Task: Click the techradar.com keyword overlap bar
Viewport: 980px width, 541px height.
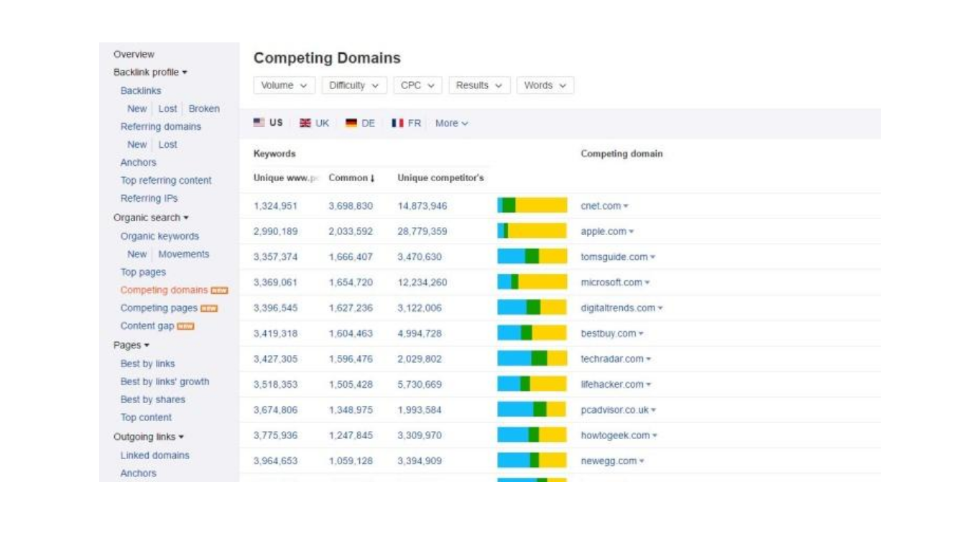Action: click(532, 359)
